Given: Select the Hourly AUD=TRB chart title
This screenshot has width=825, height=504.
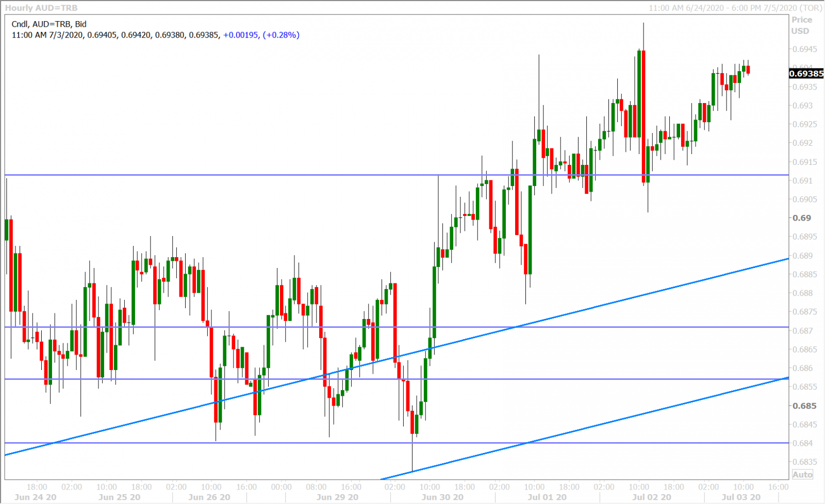Looking at the screenshot, I should click(x=41, y=8).
